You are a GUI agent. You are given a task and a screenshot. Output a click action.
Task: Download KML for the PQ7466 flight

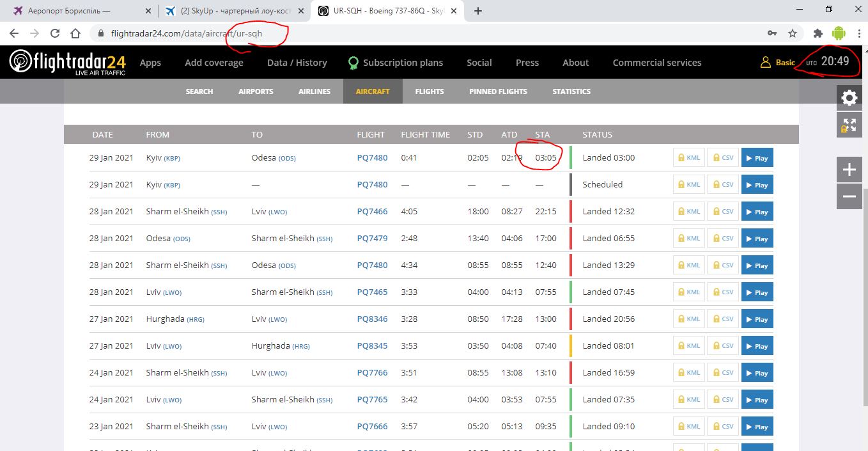tap(688, 212)
